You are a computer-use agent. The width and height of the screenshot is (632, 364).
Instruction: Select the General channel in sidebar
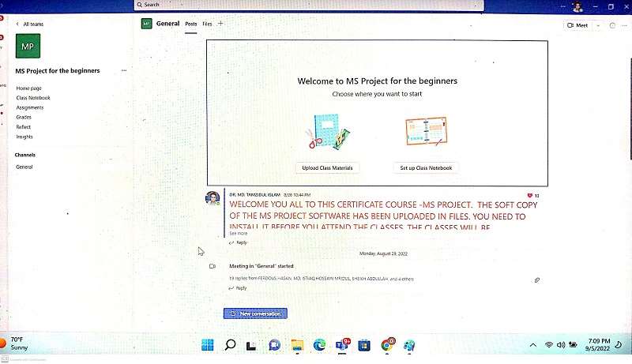point(24,167)
